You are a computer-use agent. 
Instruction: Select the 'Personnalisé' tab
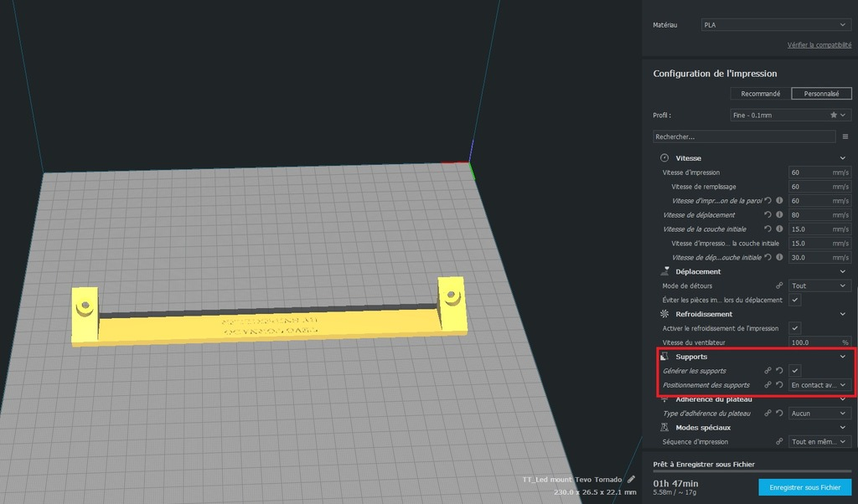pyautogui.click(x=821, y=94)
